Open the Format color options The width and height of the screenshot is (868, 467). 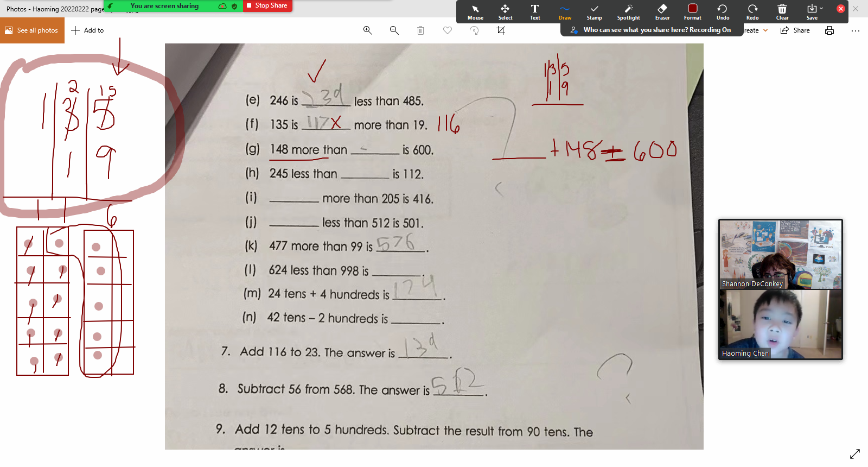point(693,11)
